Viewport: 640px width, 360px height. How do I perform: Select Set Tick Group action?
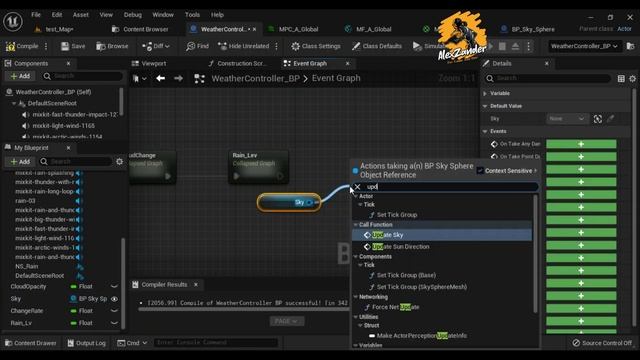click(397, 215)
